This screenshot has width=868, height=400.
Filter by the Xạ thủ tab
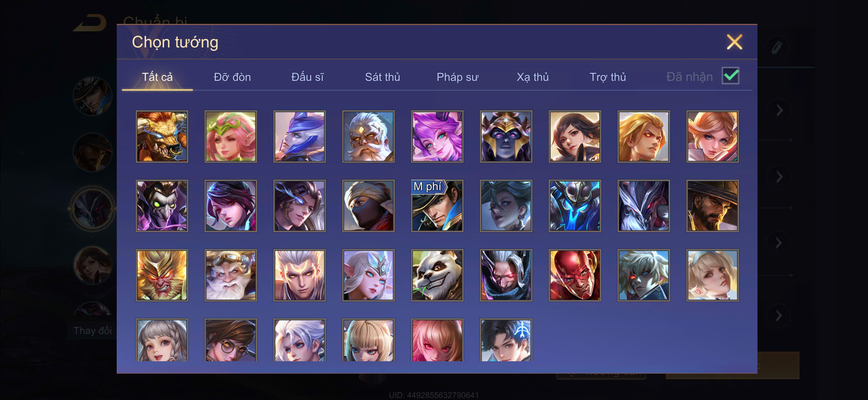pos(532,77)
